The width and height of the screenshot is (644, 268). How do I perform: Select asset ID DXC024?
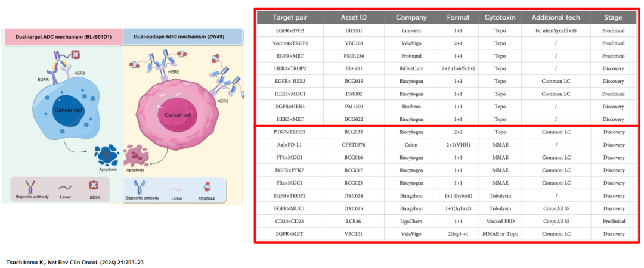coord(354,195)
